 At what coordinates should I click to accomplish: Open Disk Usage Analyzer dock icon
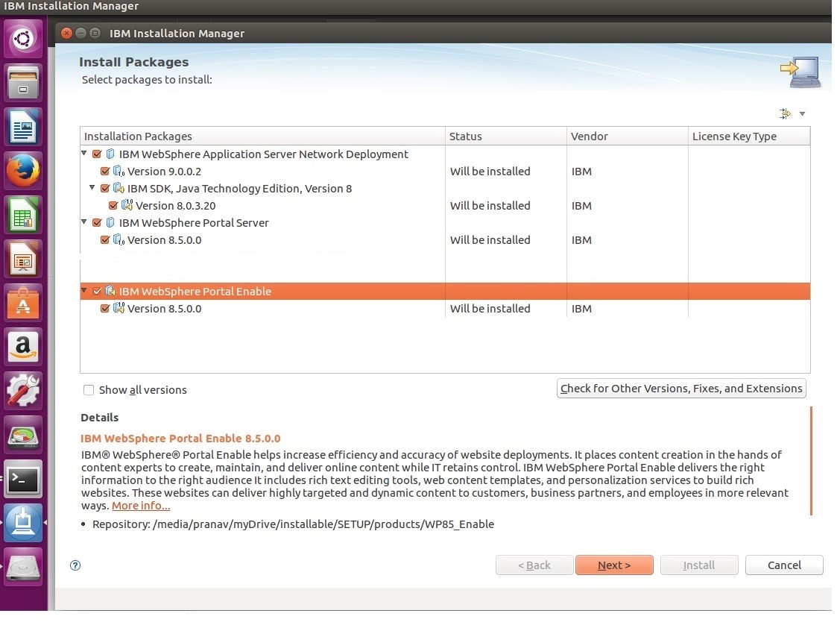point(23,435)
